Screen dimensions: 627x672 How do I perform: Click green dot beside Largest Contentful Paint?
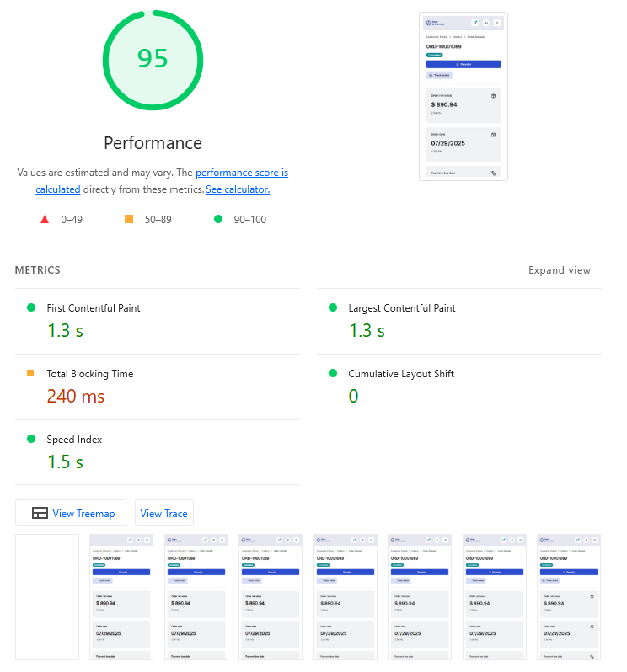click(x=333, y=308)
